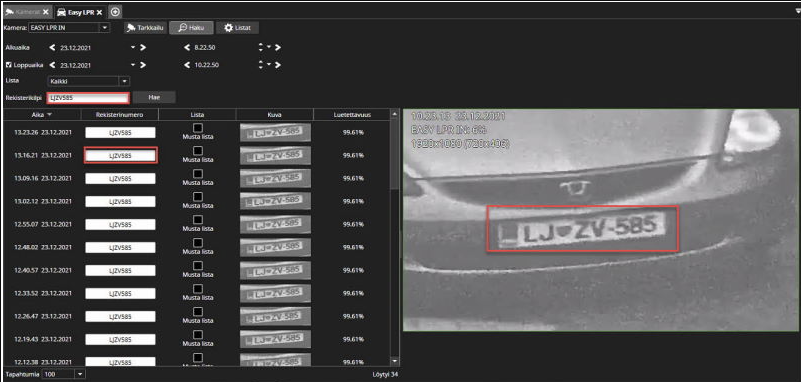Check Musta lista for the 12.26.47 row
Screen dimensions: 801x382
(198, 312)
